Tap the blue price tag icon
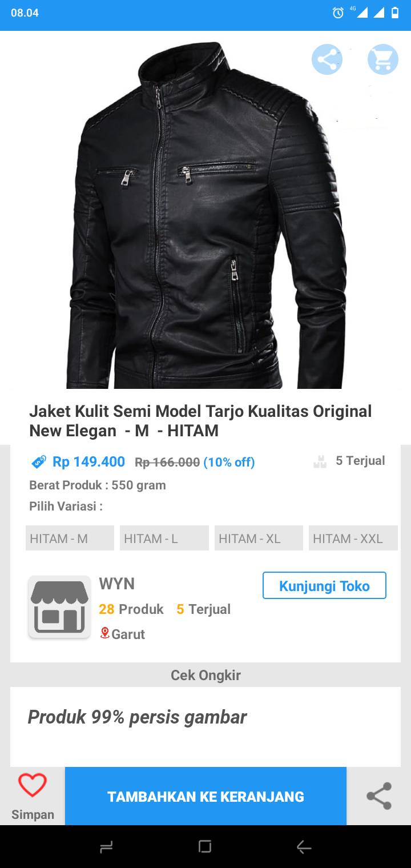411x868 pixels. pyautogui.click(x=39, y=462)
